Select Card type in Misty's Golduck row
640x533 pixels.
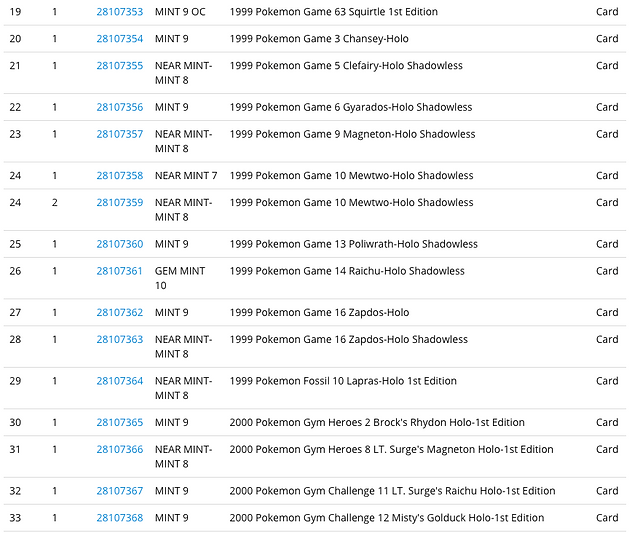pyautogui.click(x=607, y=518)
